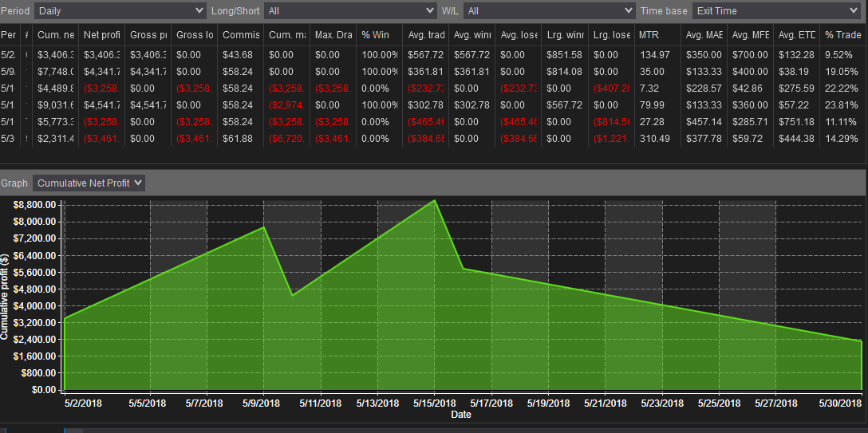Image resolution: width=868 pixels, height=433 pixels.
Task: Select the 134.97 MTR cell
Action: pyautogui.click(x=657, y=55)
